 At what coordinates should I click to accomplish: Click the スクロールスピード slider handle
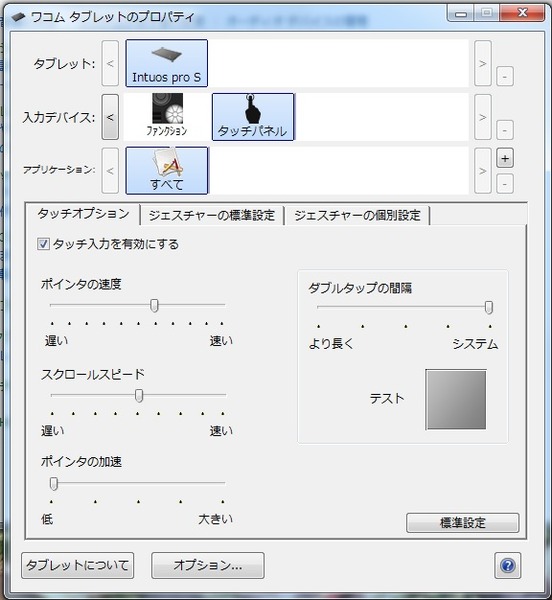139,396
